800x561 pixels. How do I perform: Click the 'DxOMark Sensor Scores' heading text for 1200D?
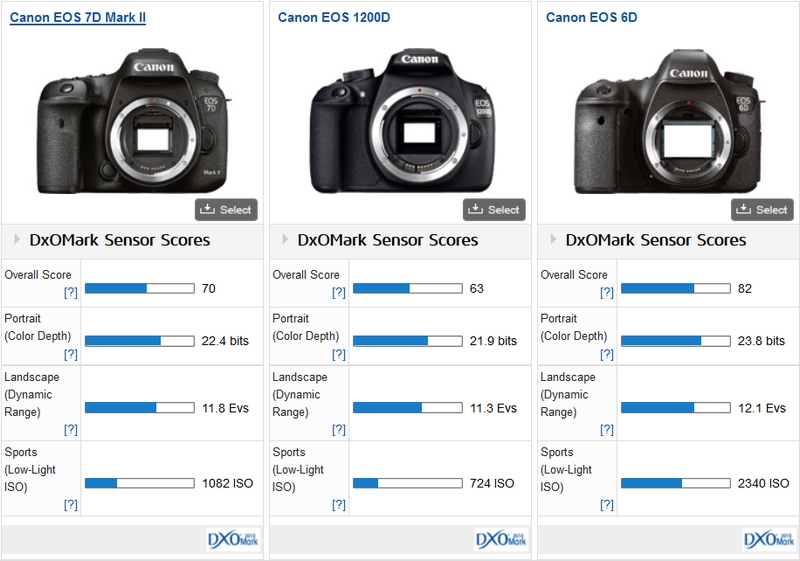pyautogui.click(x=388, y=240)
